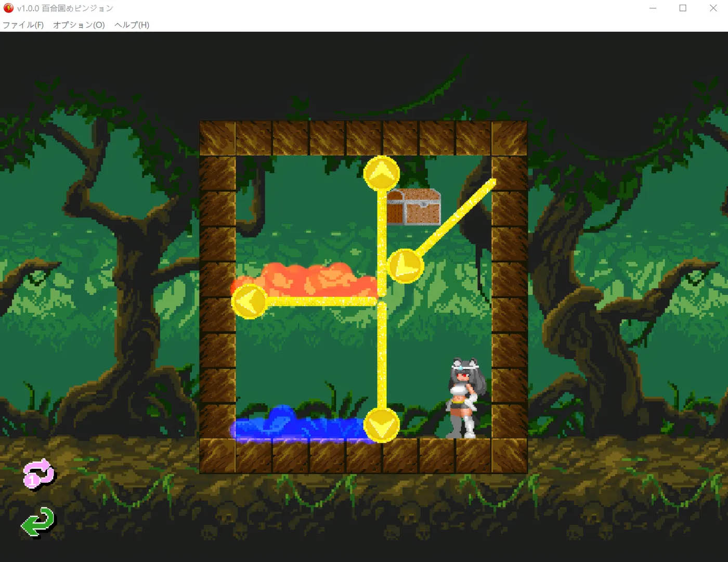The height and width of the screenshot is (562, 728).
Task: Click the down-arrow pin handle at bottom
Action: pos(382,425)
